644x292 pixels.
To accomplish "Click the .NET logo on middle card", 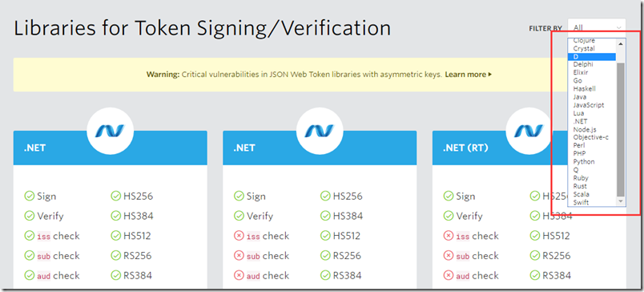I will click(x=320, y=131).
